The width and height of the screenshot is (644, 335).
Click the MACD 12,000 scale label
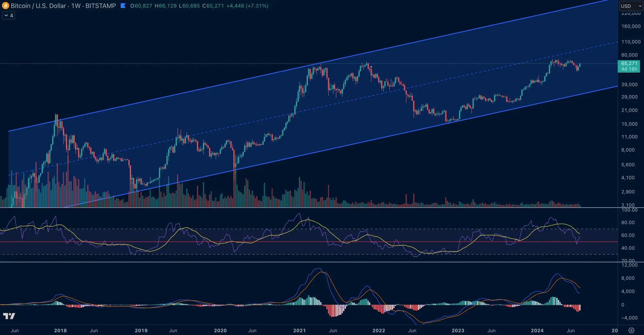[x=629, y=265]
